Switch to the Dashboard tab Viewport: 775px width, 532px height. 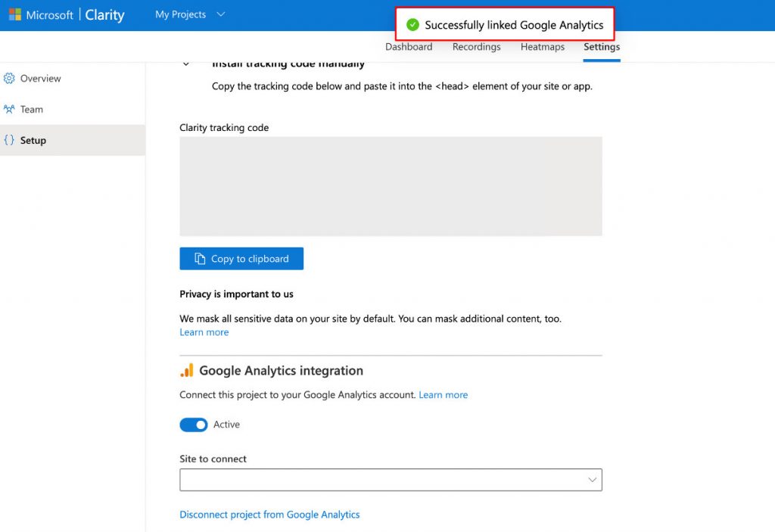(409, 47)
